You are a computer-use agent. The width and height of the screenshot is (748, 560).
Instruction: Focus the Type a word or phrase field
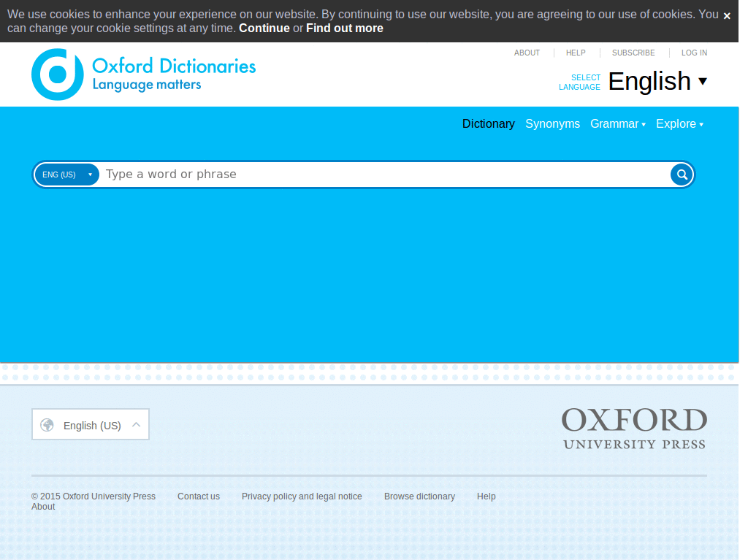386,174
